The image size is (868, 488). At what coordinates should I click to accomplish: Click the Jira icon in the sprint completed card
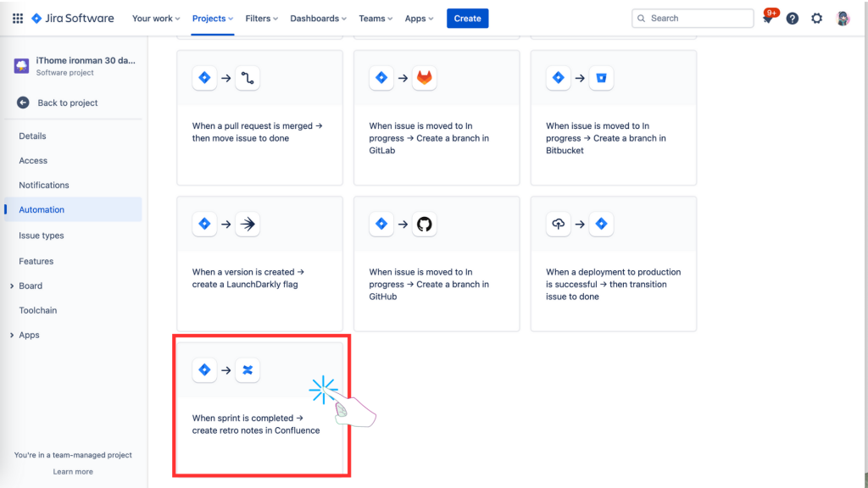204,370
